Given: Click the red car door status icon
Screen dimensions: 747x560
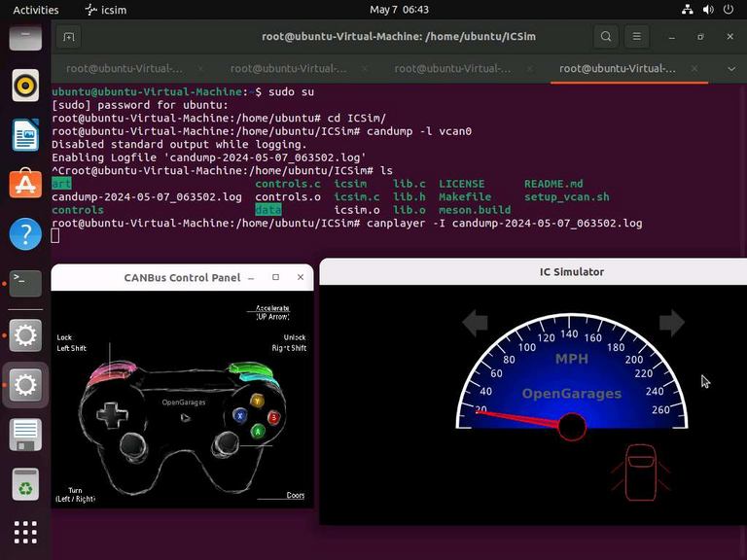Looking at the screenshot, I should tap(641, 472).
